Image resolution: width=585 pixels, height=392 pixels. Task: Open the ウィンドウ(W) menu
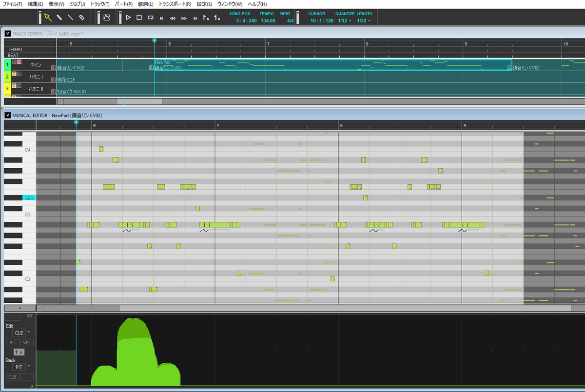pos(230,4)
